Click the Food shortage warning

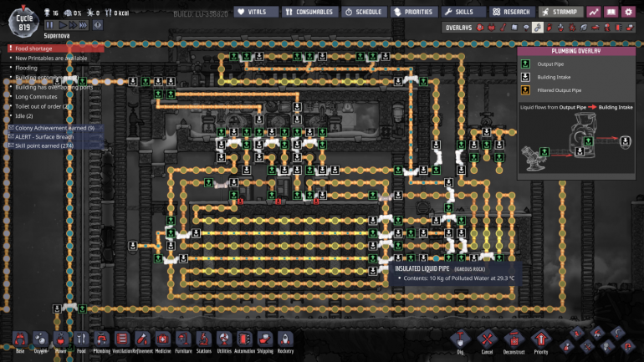tap(56, 48)
